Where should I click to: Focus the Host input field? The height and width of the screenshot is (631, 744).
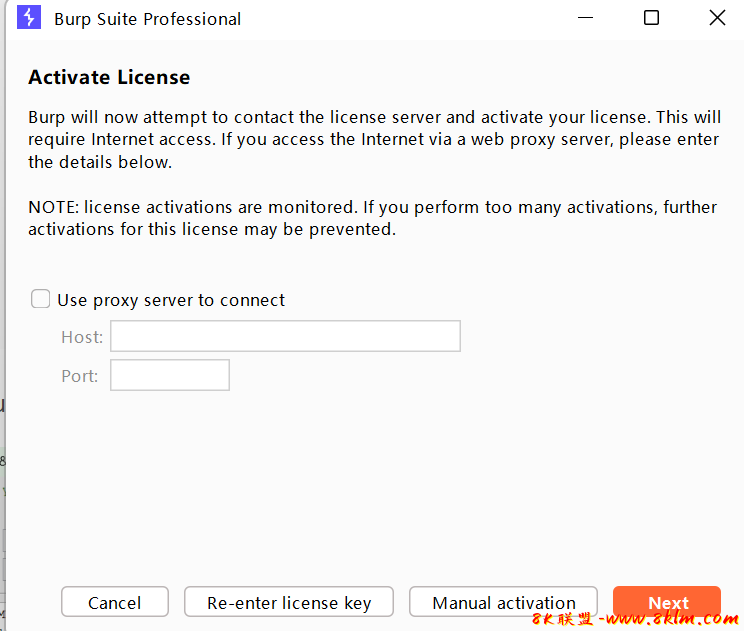click(x=285, y=336)
